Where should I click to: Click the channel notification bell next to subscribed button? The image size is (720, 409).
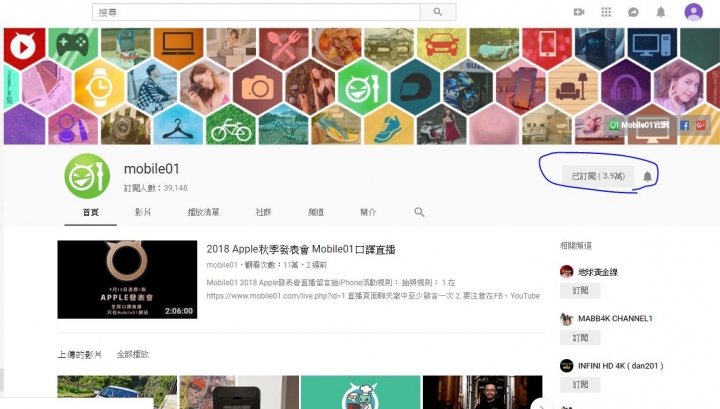coord(647,176)
